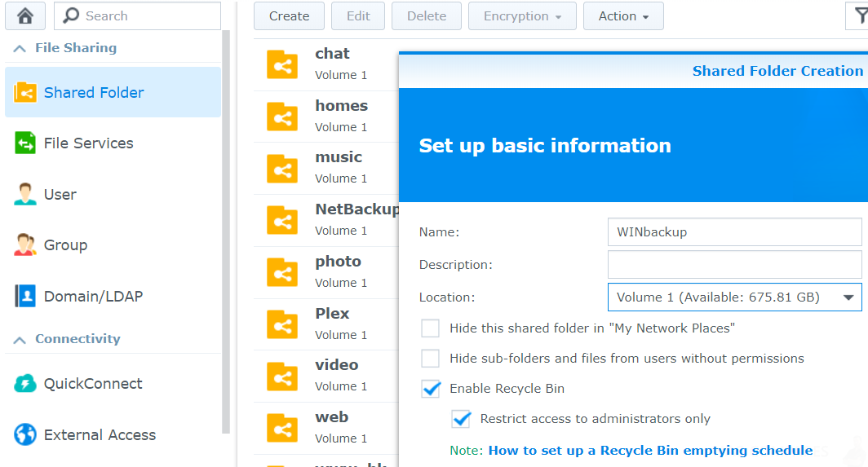
Task: Select the video folder name
Action: (x=337, y=365)
